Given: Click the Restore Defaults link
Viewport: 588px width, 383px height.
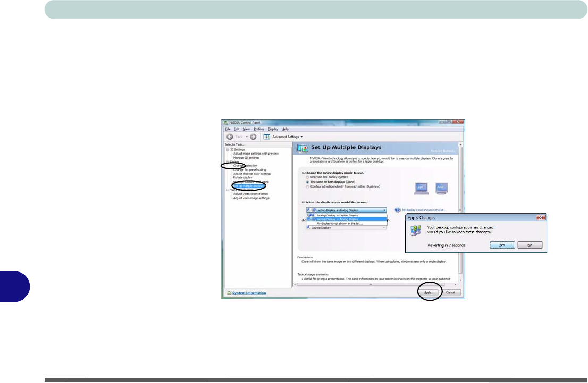Looking at the screenshot, I should (x=443, y=151).
